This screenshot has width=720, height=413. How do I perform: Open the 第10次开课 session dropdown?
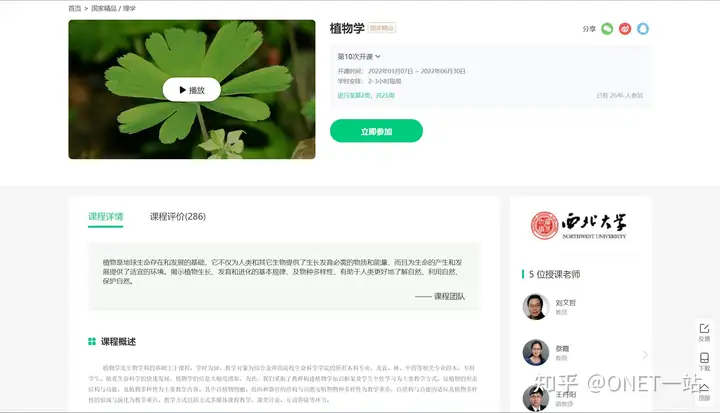(x=359, y=57)
